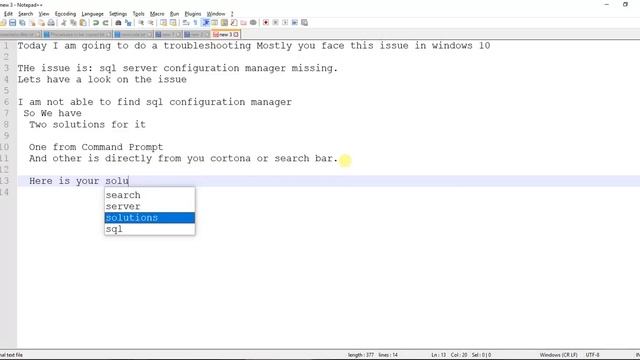This screenshot has width=640, height=360.
Task: Toggle the highlighted indent guide icon
Action: (205, 22)
